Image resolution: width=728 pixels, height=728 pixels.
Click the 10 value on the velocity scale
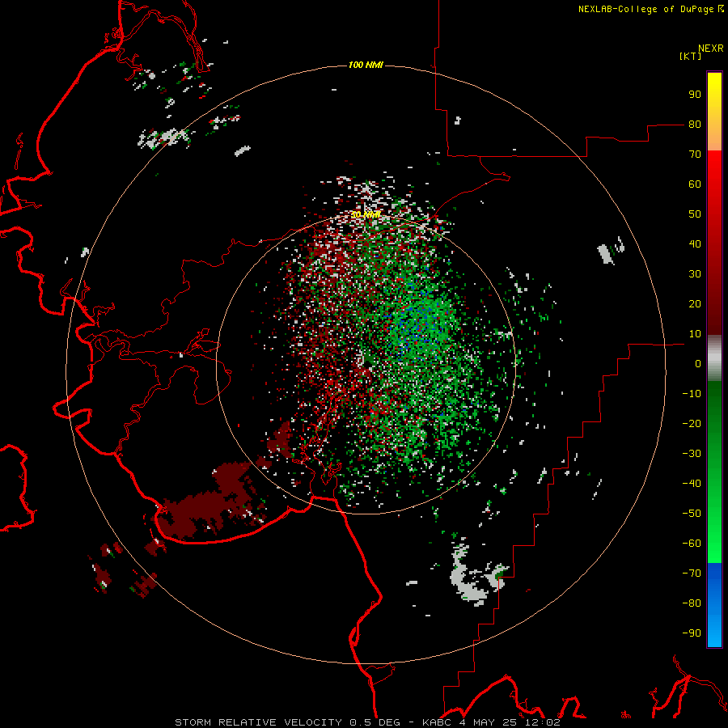tap(695, 334)
